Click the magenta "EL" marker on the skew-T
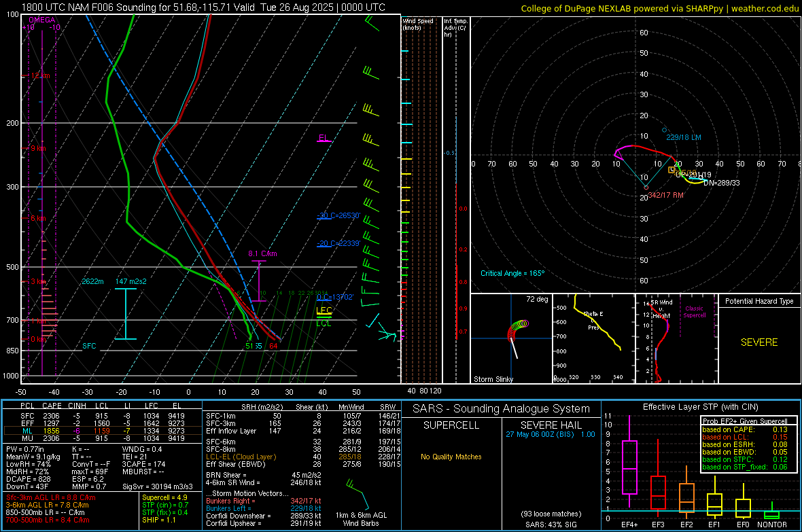Screen dimensions: 802x532 (324, 138)
